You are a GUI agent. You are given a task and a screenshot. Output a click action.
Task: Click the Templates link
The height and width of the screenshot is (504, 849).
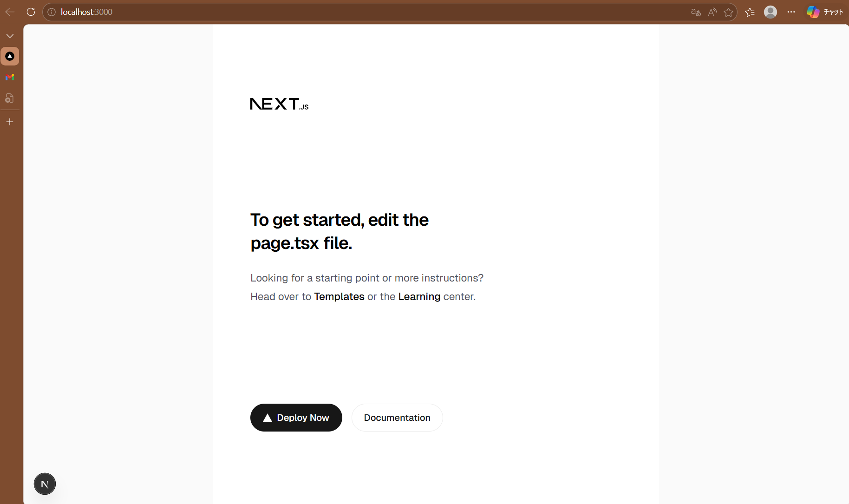pyautogui.click(x=339, y=296)
